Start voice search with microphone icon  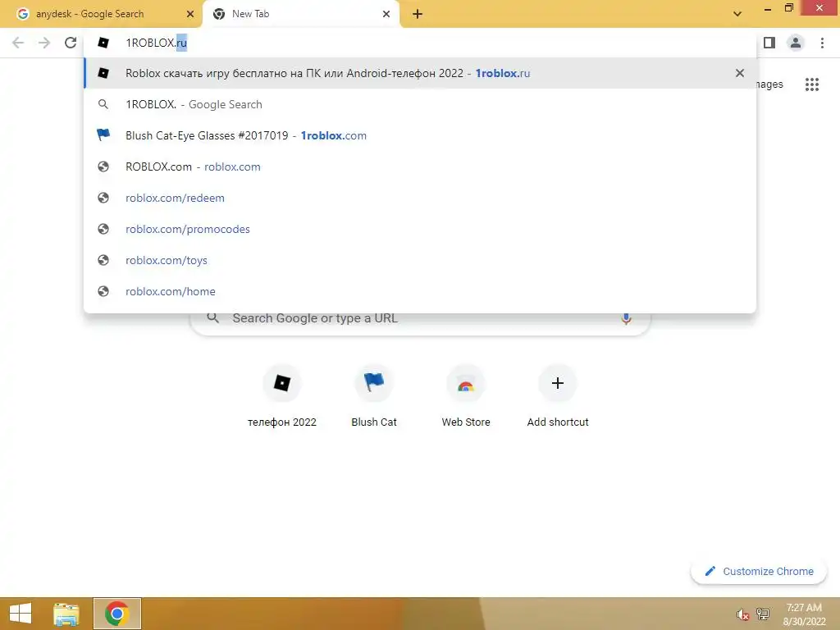[x=626, y=319]
